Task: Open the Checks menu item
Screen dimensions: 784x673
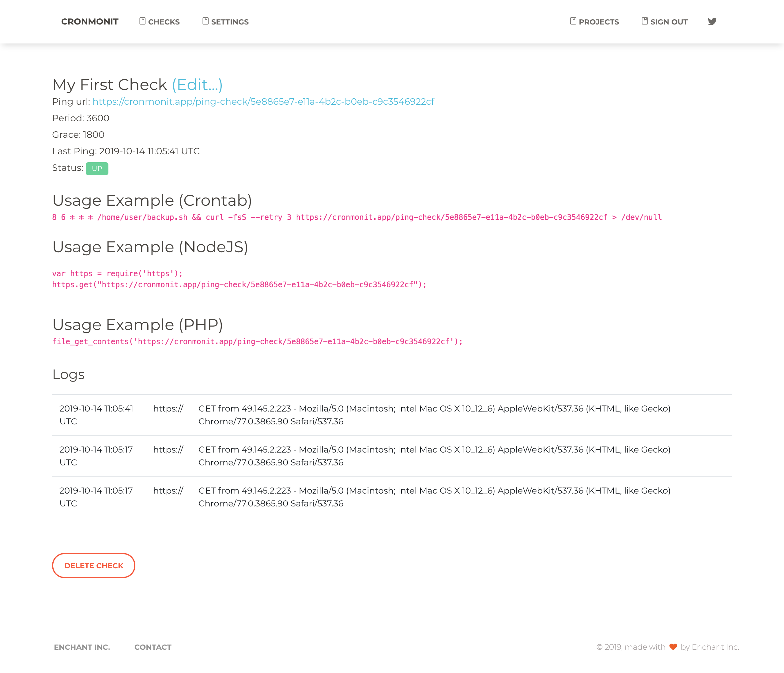Action: [164, 22]
